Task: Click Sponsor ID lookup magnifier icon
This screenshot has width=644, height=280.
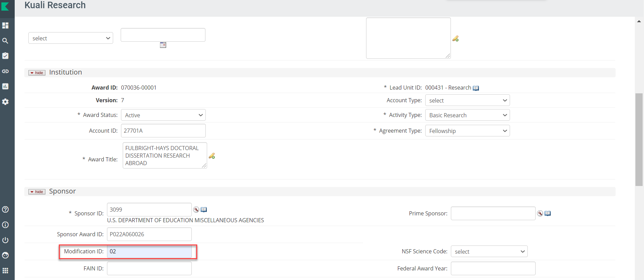Action: (196, 210)
